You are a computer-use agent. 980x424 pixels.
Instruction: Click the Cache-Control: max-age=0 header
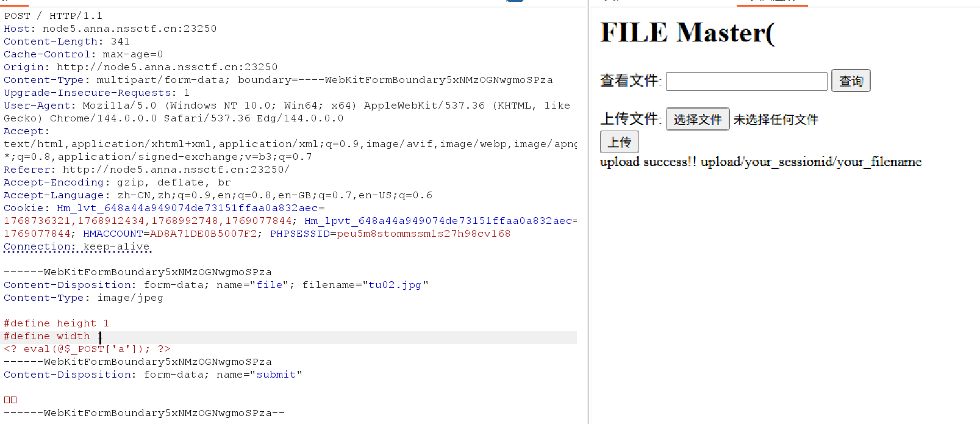84,54
